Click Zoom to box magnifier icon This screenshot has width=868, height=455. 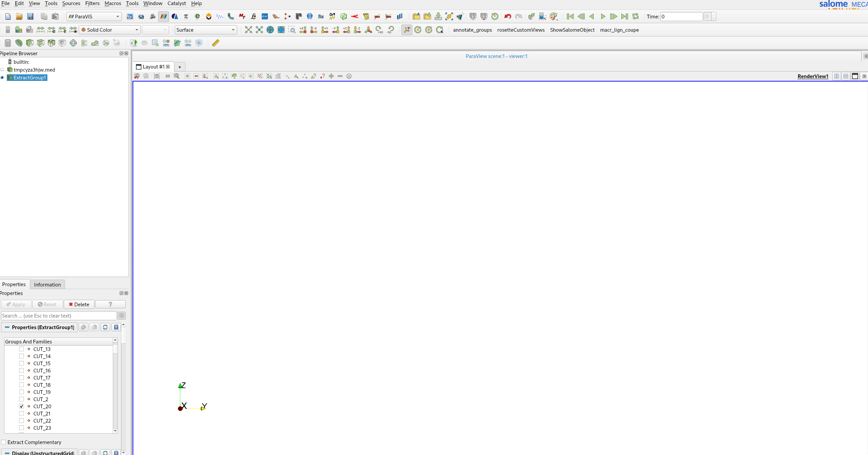[x=292, y=30]
